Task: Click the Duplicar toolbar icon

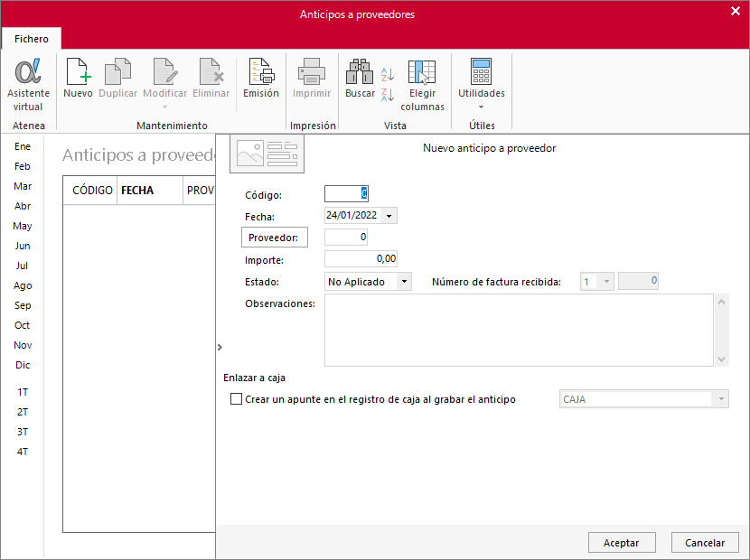Action: (117, 79)
